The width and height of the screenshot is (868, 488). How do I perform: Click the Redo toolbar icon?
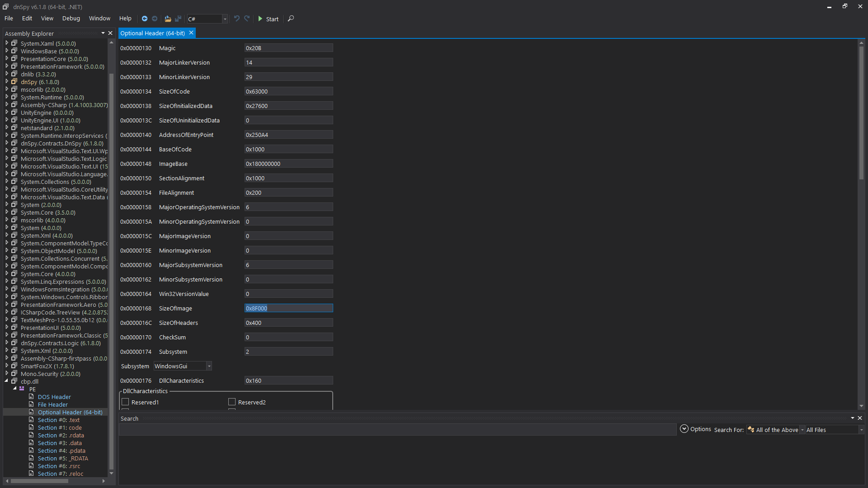[x=247, y=19]
